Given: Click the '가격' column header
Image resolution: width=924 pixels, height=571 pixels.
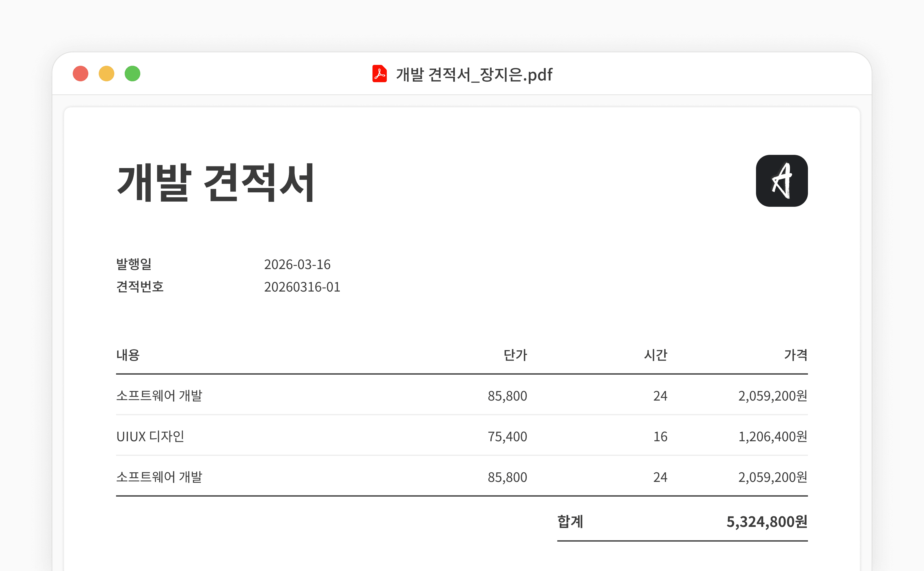Looking at the screenshot, I should pyautogui.click(x=796, y=355).
